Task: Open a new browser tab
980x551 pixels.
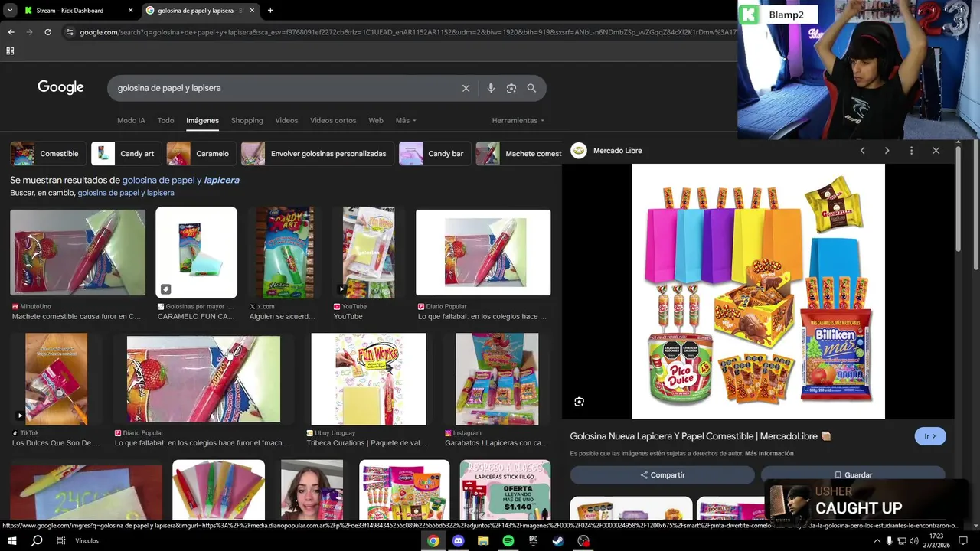Action: click(x=270, y=11)
